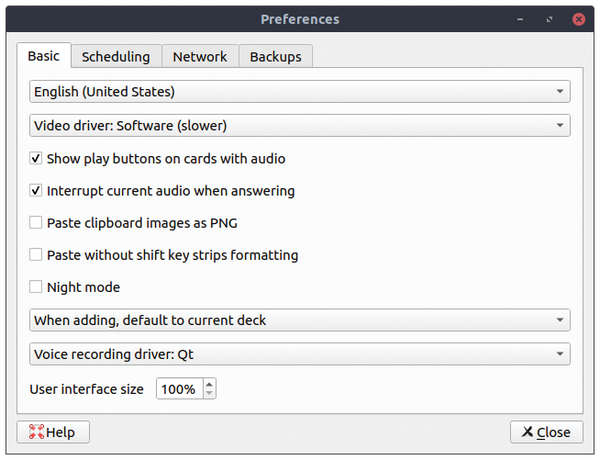Image resolution: width=600 pixels, height=460 pixels.
Task: Click the Help lifebuoy icon
Action: click(36, 432)
